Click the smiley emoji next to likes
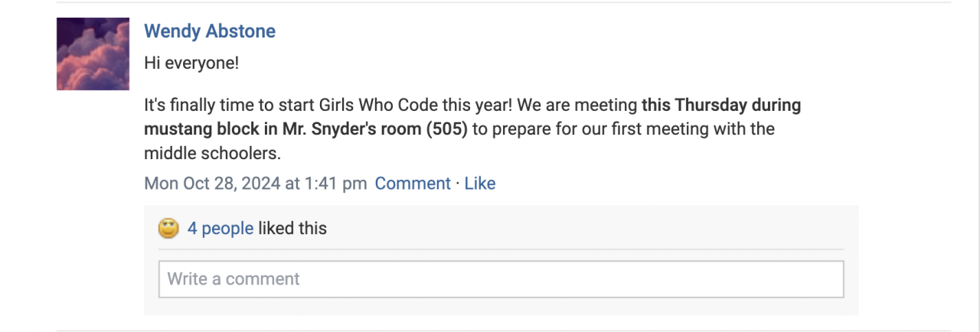This screenshot has width=980, height=332. click(168, 228)
